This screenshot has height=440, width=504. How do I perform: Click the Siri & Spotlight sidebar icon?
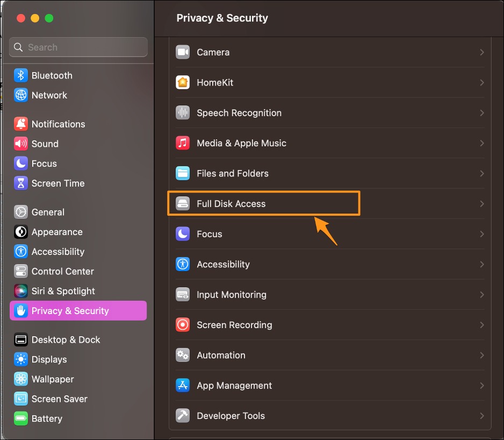[x=21, y=291]
